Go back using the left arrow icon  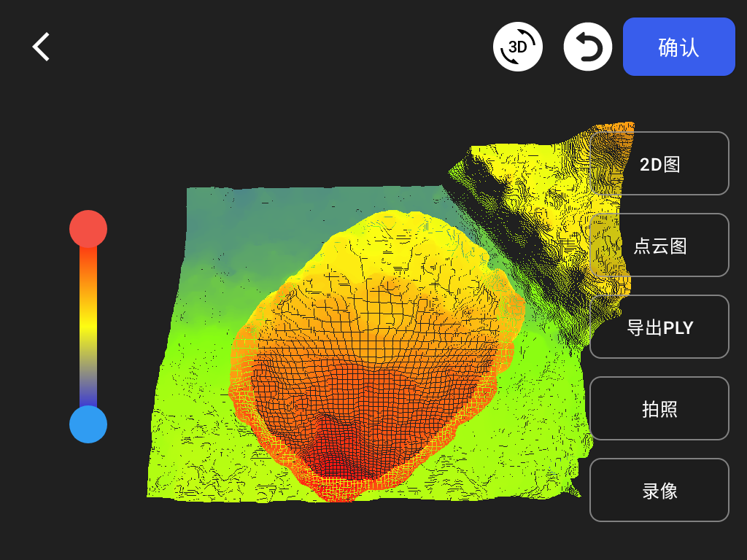42,47
